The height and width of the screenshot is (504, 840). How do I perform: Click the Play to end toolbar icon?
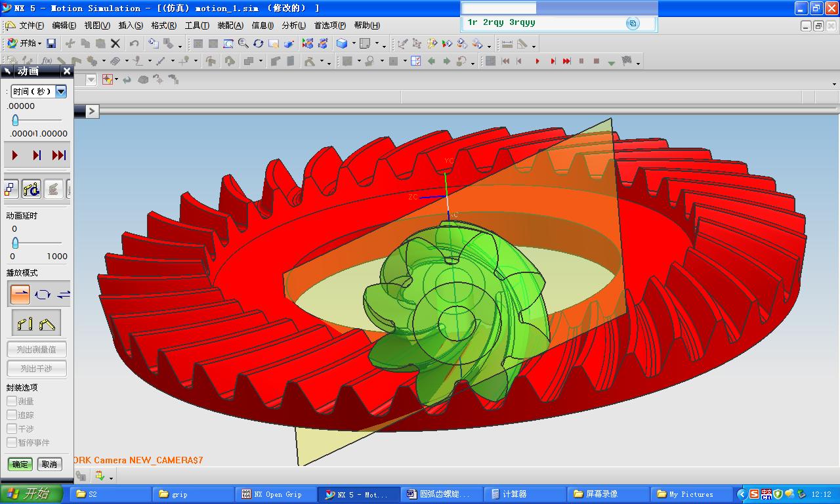tap(567, 61)
